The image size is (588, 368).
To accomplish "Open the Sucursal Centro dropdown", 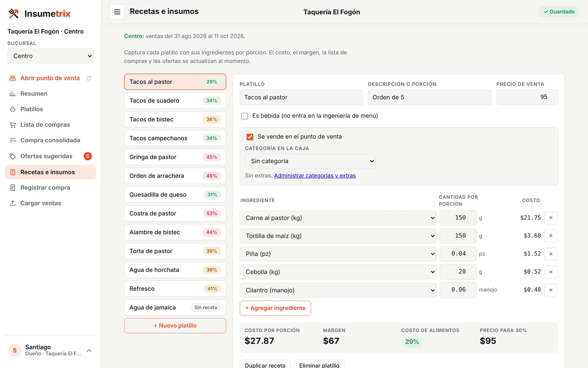I will [50, 56].
